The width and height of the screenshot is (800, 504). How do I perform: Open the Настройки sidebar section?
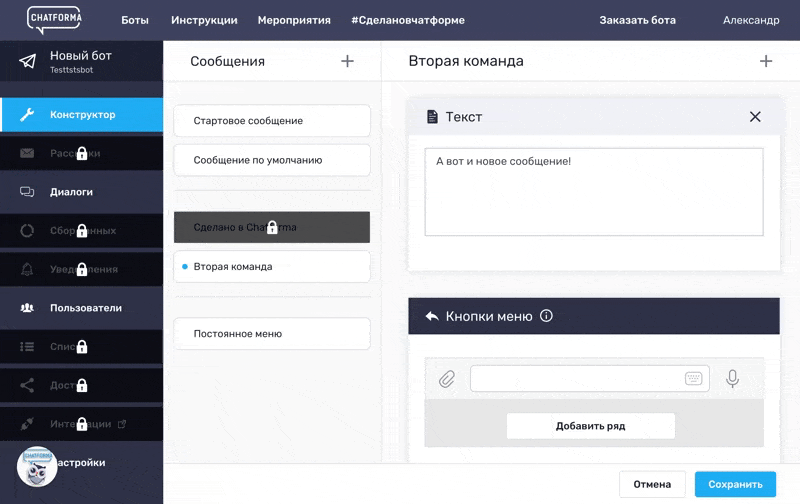click(x=82, y=463)
